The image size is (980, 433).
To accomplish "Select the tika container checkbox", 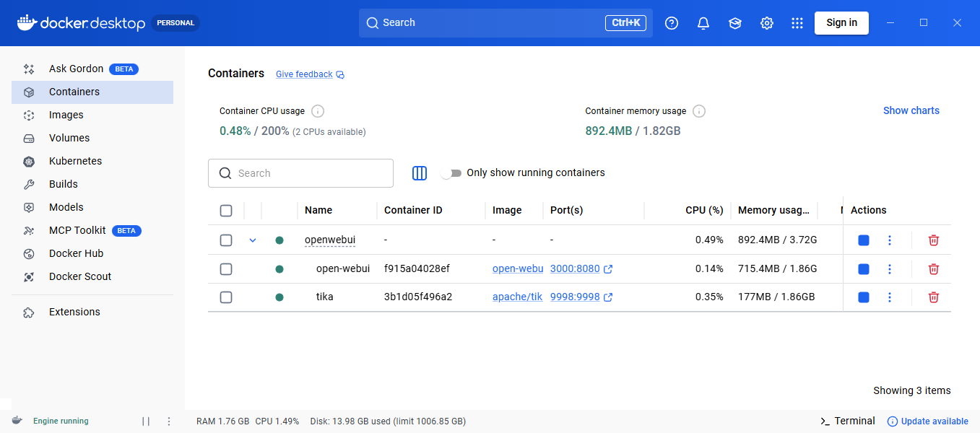I will coord(226,297).
